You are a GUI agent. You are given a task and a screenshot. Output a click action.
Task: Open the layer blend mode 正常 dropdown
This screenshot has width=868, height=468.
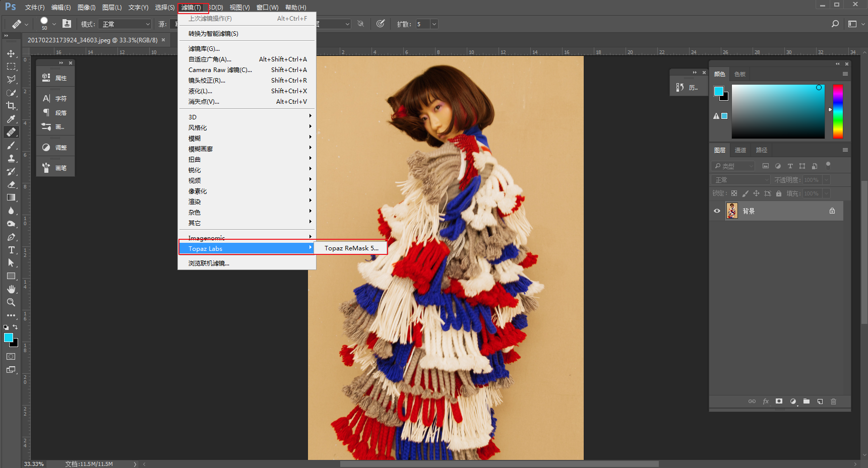pos(741,180)
